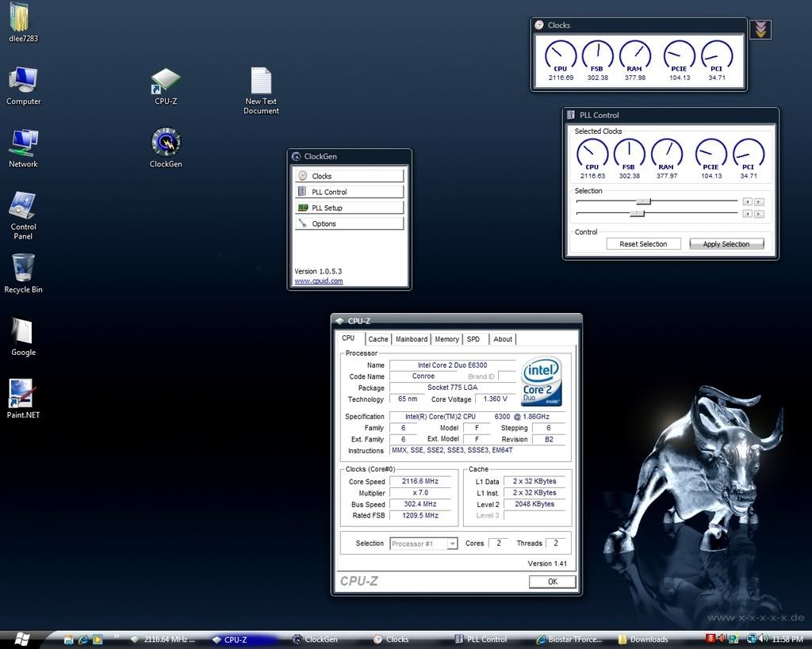Click the lower Selection slider thumb
The image size is (812, 649).
637,213
